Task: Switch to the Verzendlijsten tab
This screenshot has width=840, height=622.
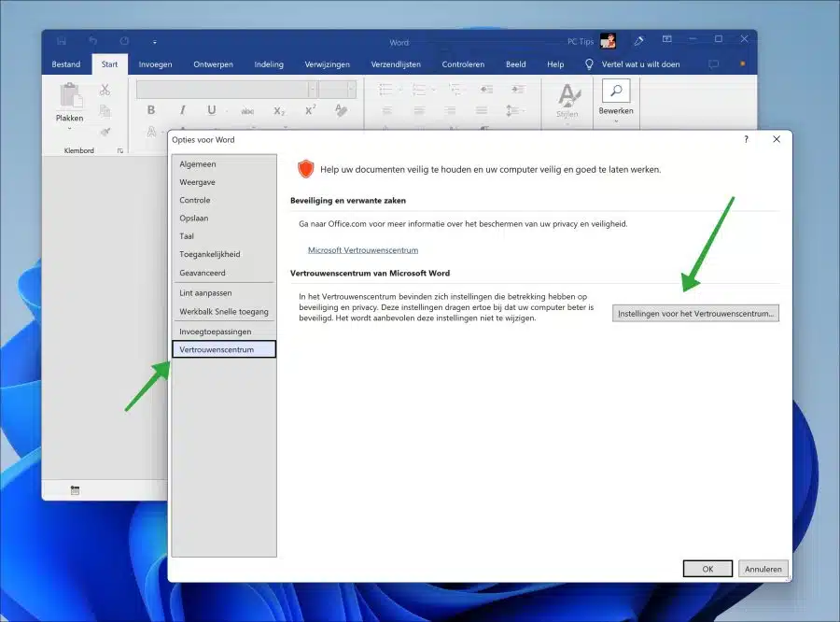Action: point(396,64)
